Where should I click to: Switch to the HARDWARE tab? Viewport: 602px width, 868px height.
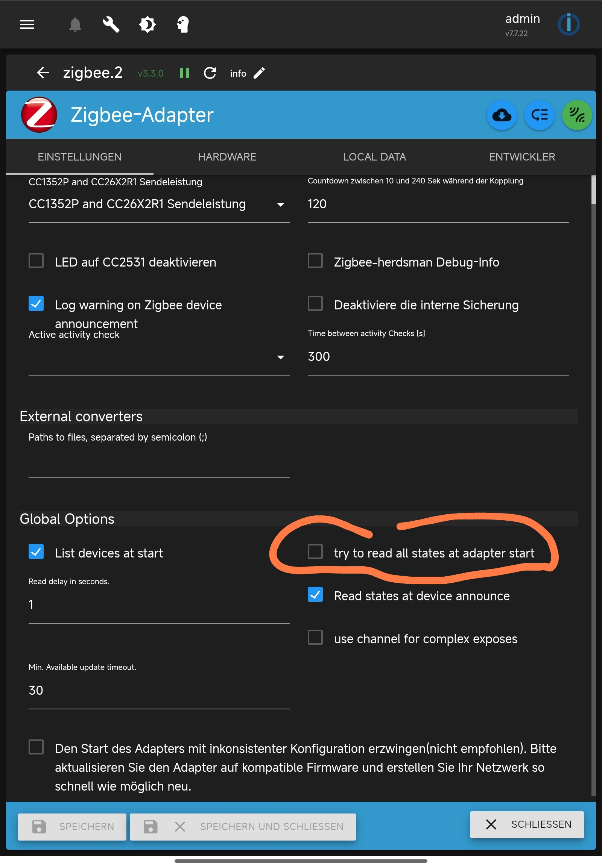click(x=227, y=157)
